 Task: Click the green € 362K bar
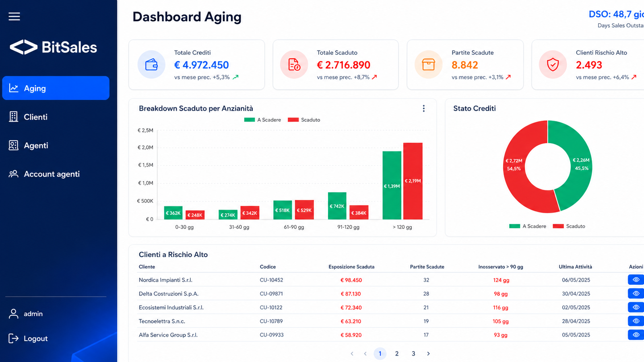pos(173,213)
